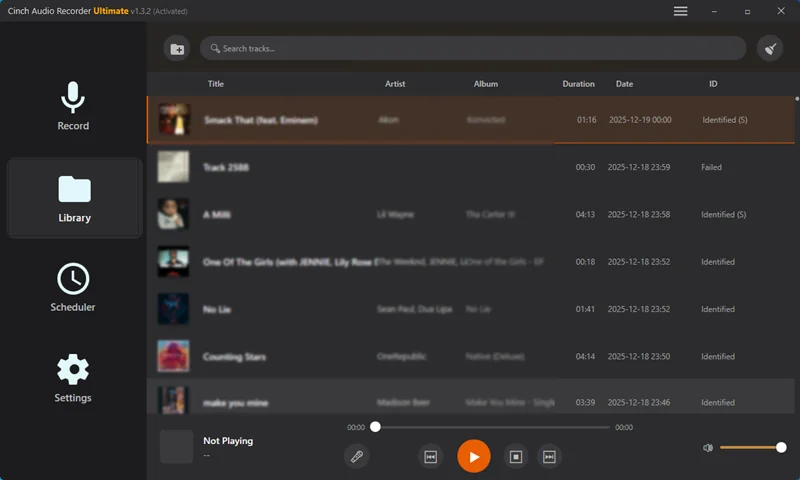Viewport: 800px width, 480px height.
Task: Select the A Milli track row
Action: pos(470,215)
